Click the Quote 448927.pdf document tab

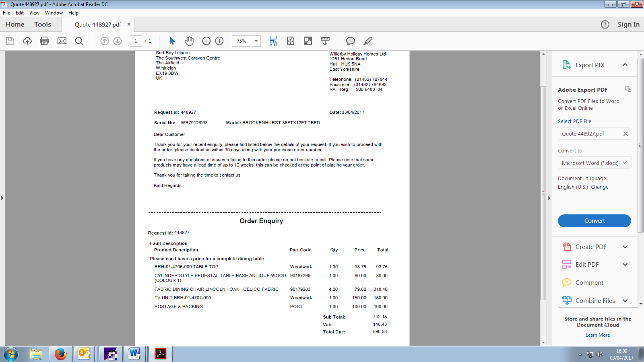tap(98, 25)
